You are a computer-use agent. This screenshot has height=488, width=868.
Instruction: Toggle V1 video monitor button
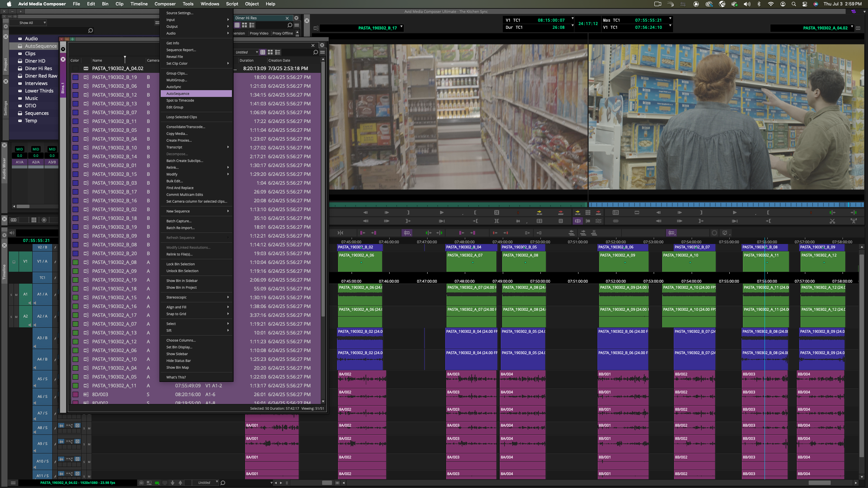point(14,262)
